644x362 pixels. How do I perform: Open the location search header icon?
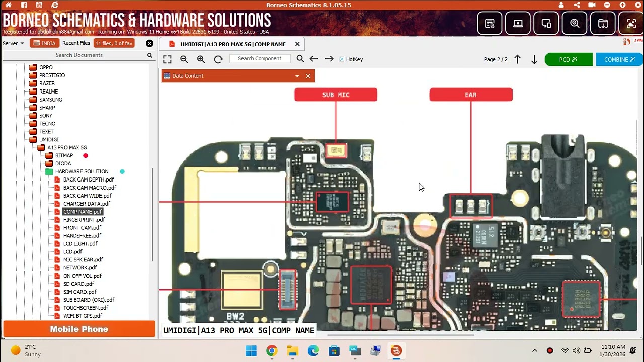coord(575,24)
